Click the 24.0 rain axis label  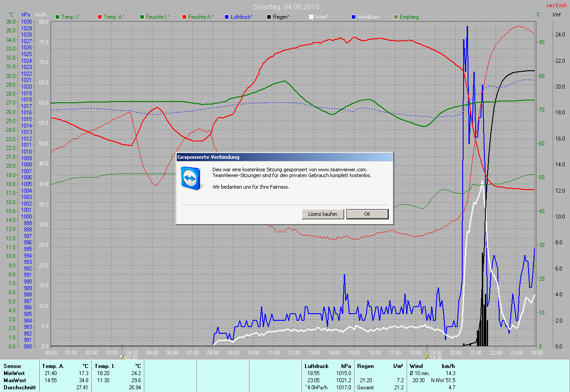coord(559,35)
